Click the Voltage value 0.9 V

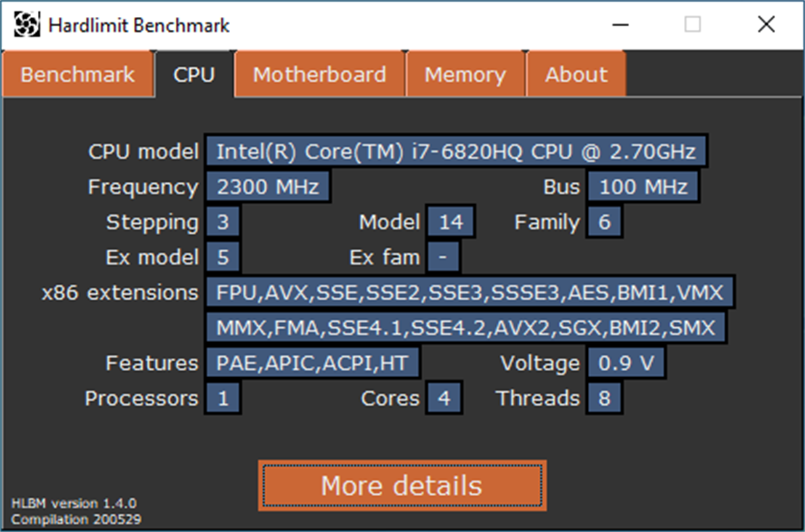[626, 363]
